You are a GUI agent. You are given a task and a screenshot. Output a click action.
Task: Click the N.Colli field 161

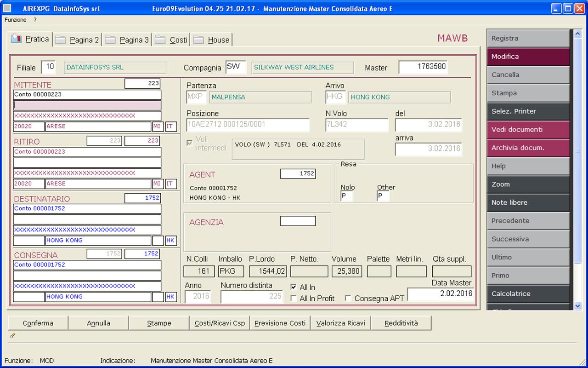click(199, 271)
